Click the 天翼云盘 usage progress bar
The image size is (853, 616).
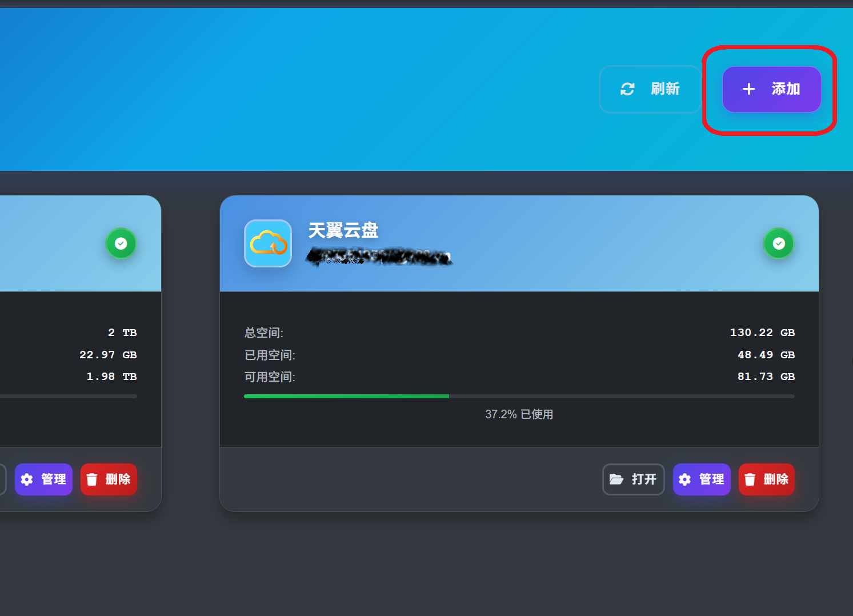(519, 396)
